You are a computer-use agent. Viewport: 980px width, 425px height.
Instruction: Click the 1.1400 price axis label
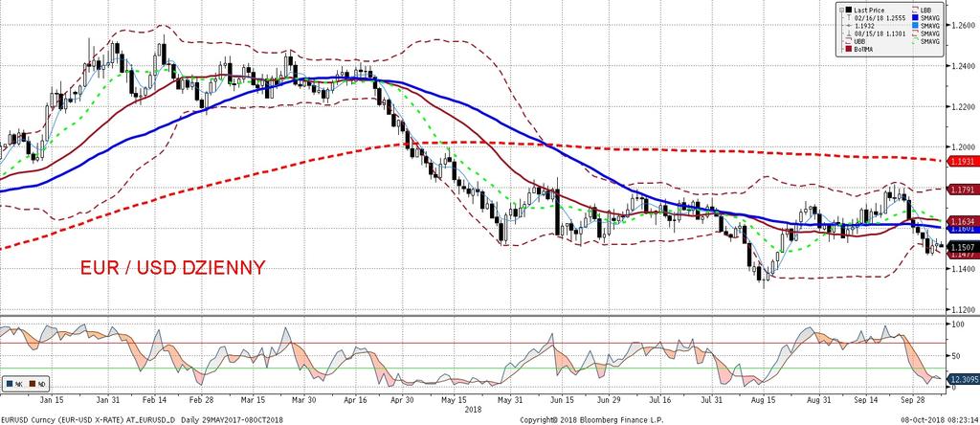click(x=963, y=269)
